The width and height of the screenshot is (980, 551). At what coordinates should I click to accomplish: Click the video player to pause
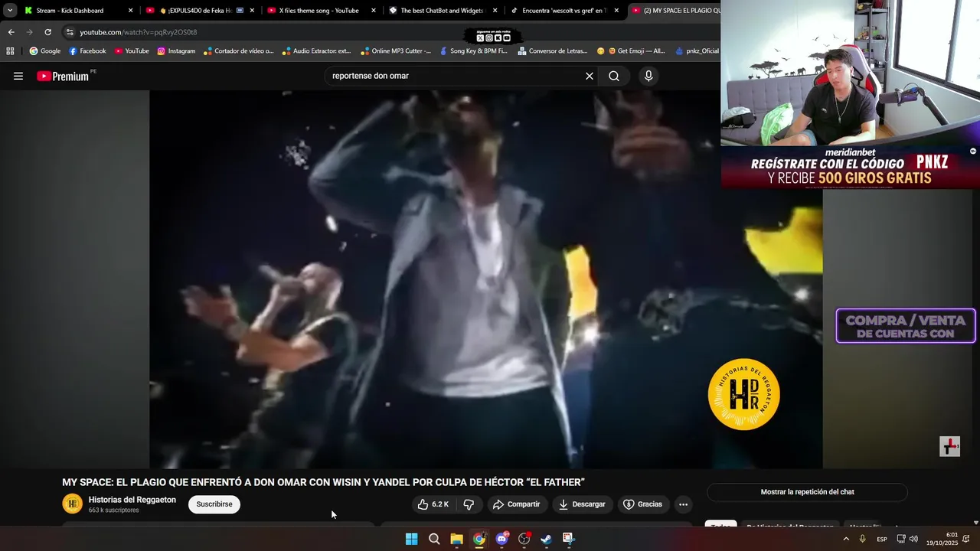coord(485,279)
